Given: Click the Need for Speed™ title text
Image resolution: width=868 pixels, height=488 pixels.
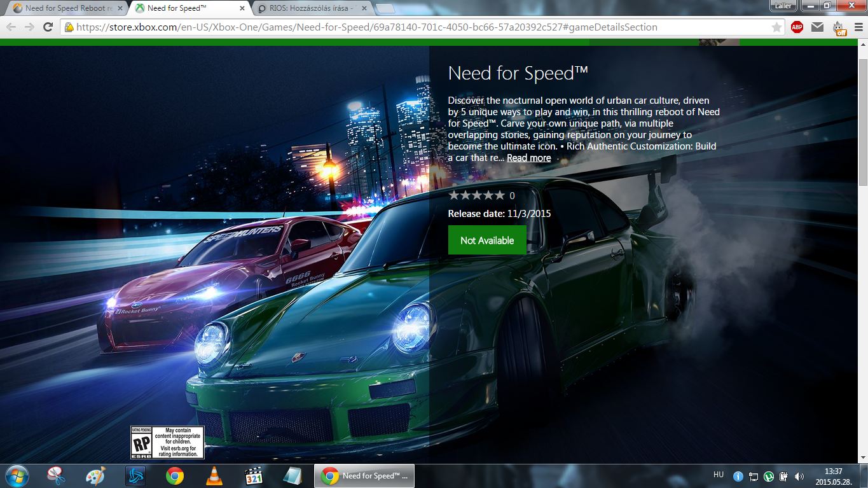Looking at the screenshot, I should click(x=518, y=73).
